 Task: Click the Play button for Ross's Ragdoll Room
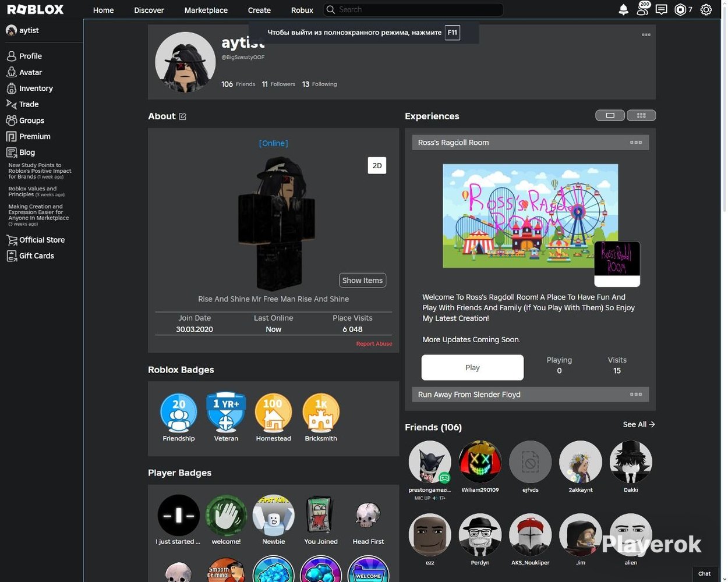point(472,368)
